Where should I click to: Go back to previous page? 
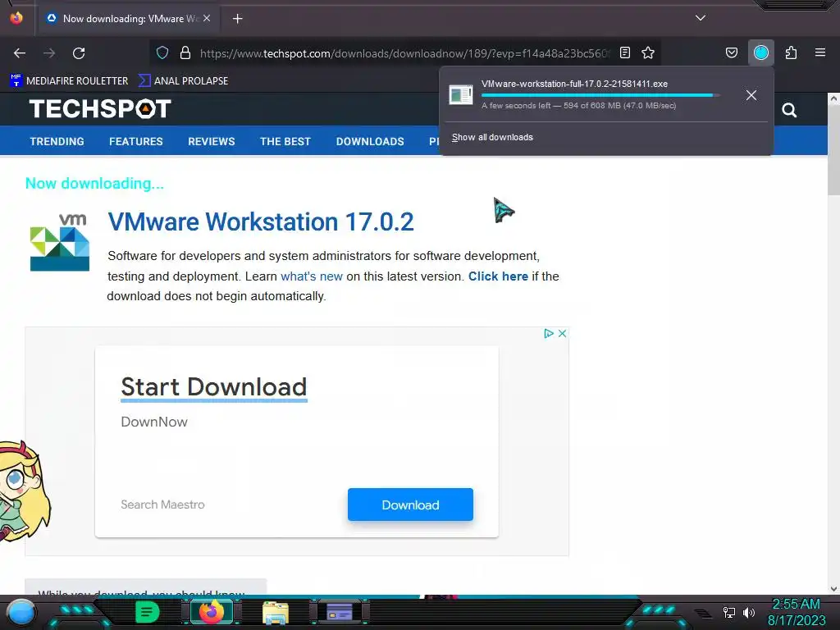click(20, 53)
